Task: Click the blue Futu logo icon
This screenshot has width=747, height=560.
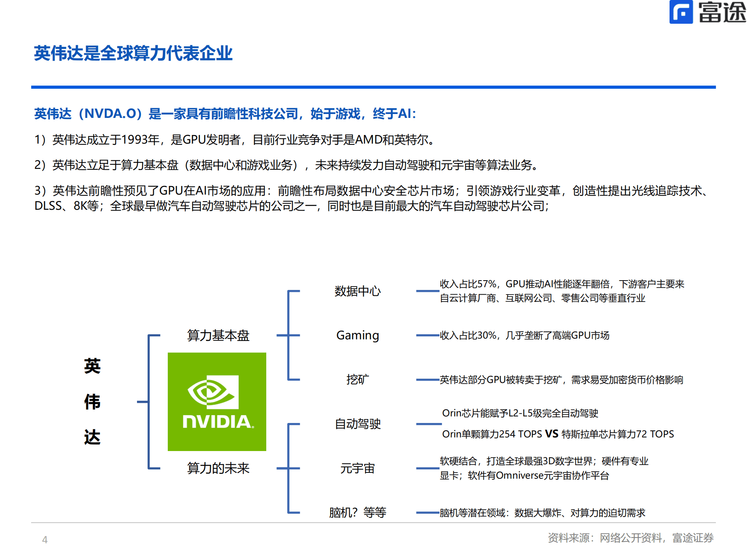Action: [x=681, y=12]
